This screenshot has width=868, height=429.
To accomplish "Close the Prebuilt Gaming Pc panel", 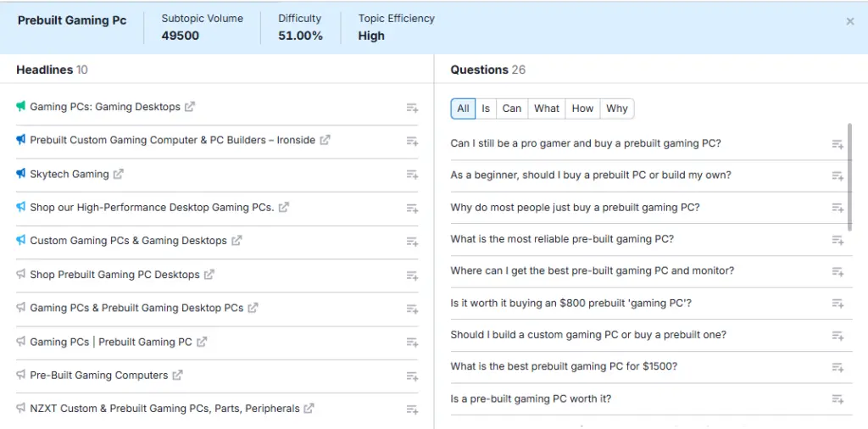I will 850,22.
